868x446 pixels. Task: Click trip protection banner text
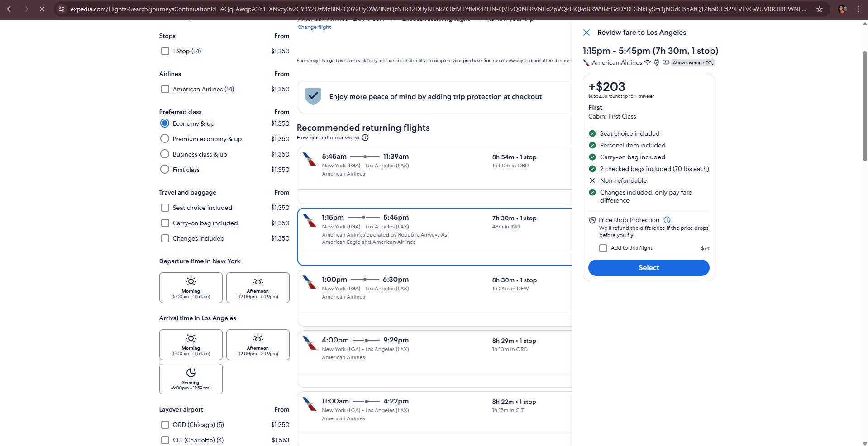[x=435, y=97]
